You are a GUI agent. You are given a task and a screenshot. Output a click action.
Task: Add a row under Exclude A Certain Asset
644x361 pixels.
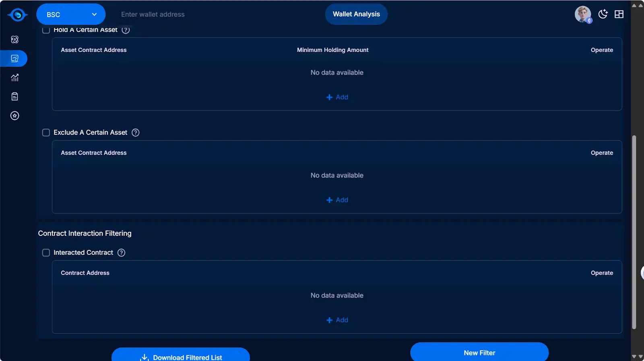coord(337,200)
